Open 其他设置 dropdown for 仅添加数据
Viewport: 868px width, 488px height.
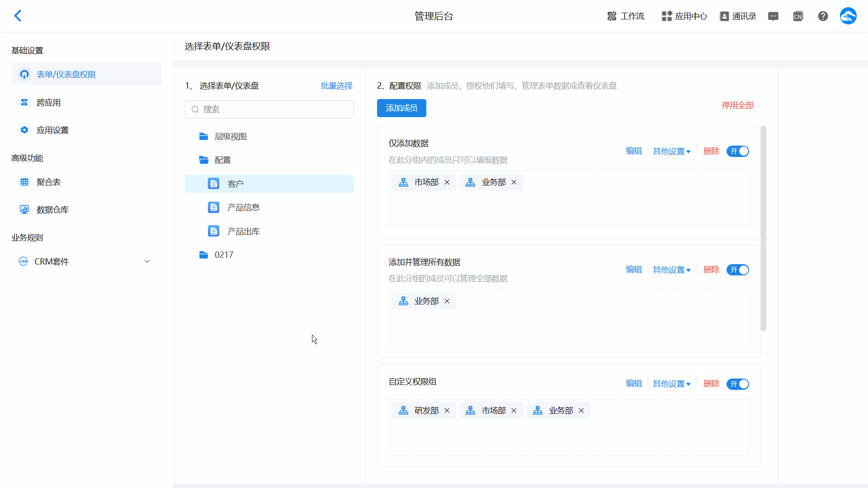coord(672,151)
